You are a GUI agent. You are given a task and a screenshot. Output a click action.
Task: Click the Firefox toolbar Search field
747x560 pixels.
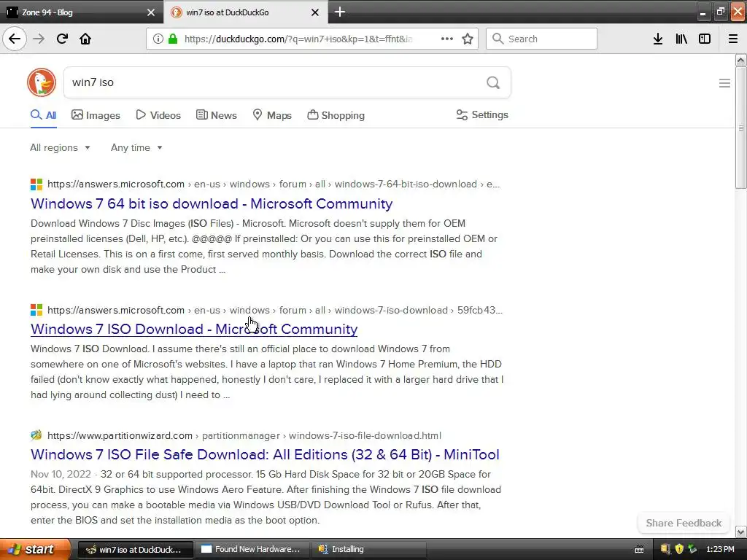pos(541,39)
